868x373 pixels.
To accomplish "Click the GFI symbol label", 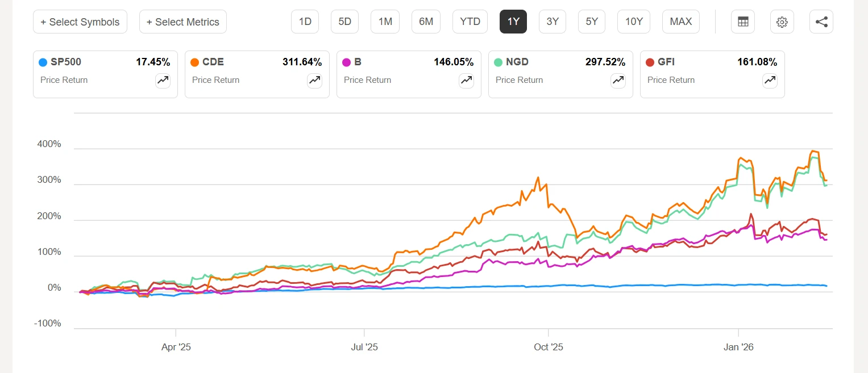I will (666, 62).
